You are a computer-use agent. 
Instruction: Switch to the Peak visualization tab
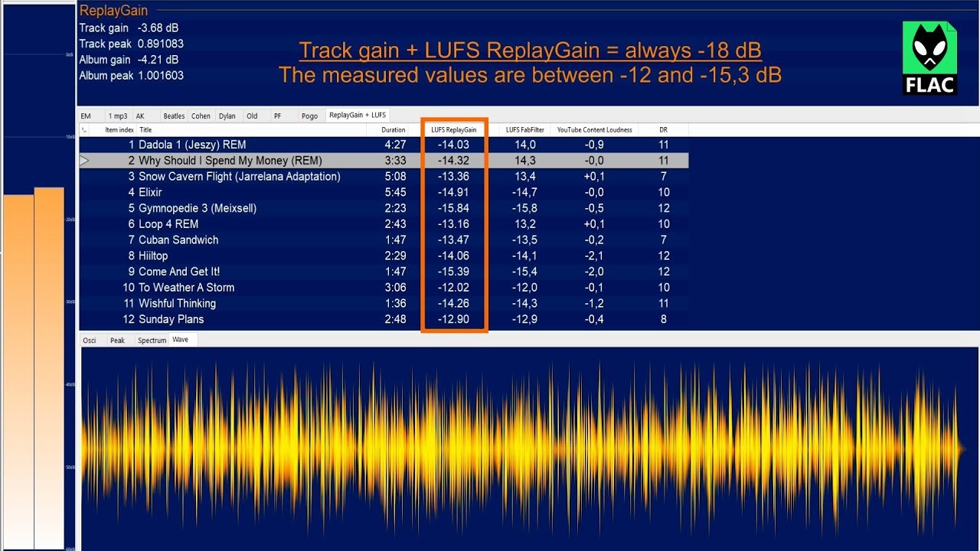tap(117, 340)
